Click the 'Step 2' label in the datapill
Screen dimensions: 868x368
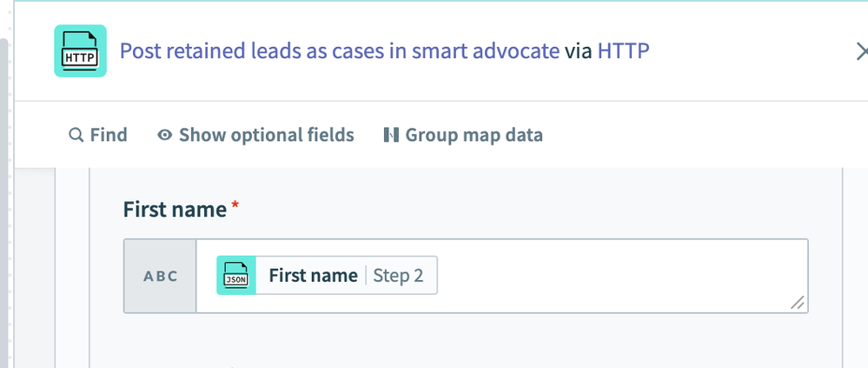tap(398, 276)
